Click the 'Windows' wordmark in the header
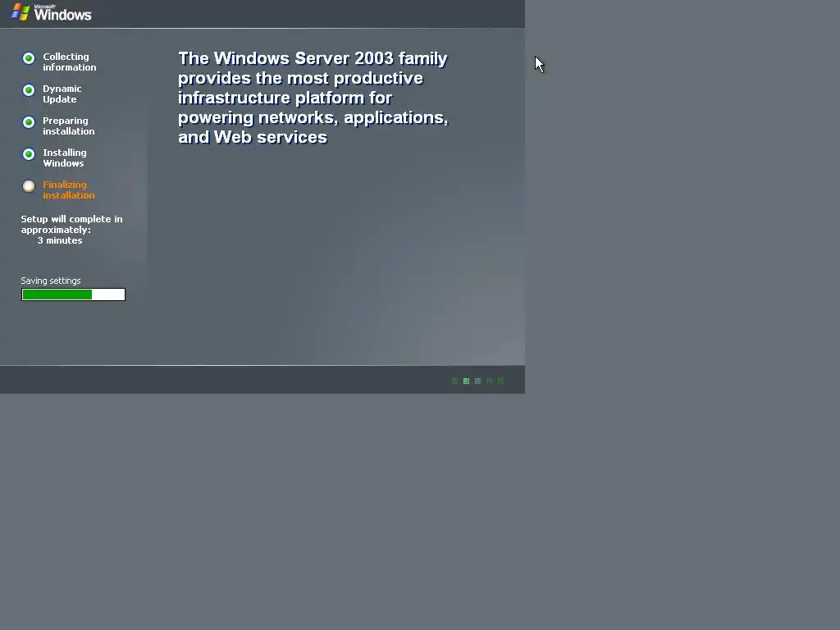Viewport: 840px width, 630px height. point(62,14)
